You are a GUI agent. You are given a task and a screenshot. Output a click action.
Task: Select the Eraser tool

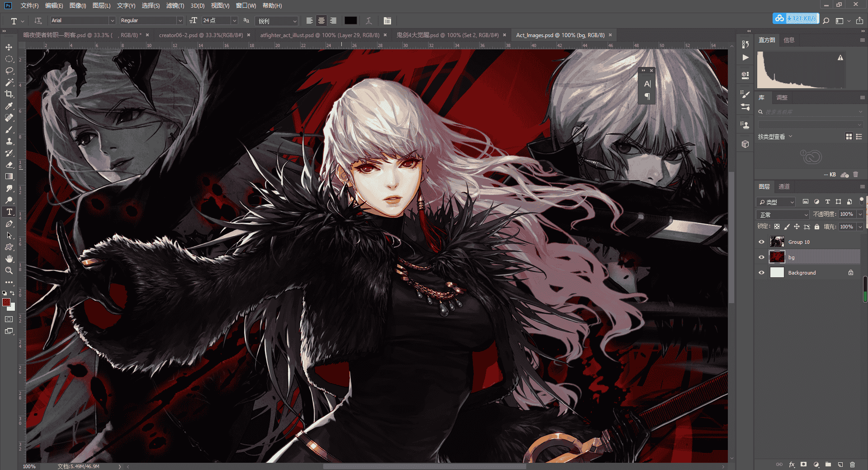point(9,165)
